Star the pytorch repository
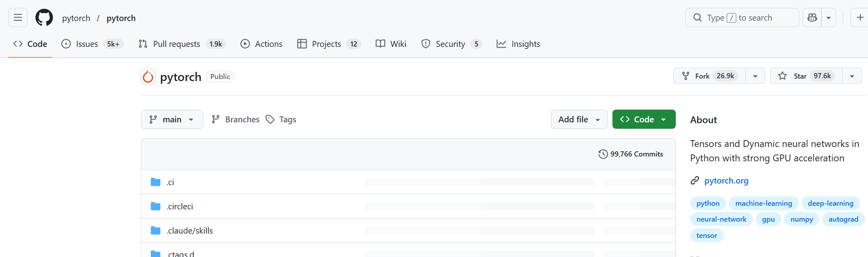 tap(806, 76)
